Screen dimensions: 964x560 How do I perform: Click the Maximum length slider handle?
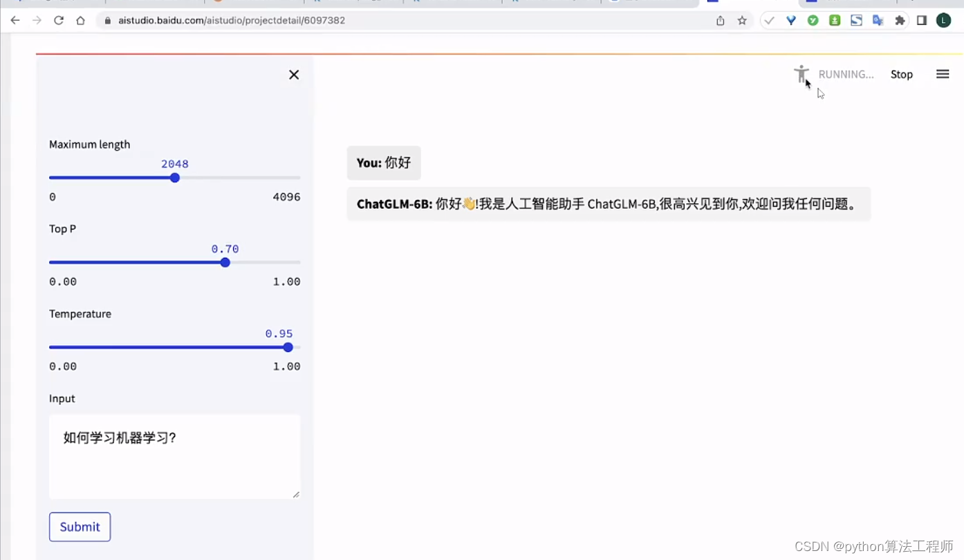coord(175,178)
